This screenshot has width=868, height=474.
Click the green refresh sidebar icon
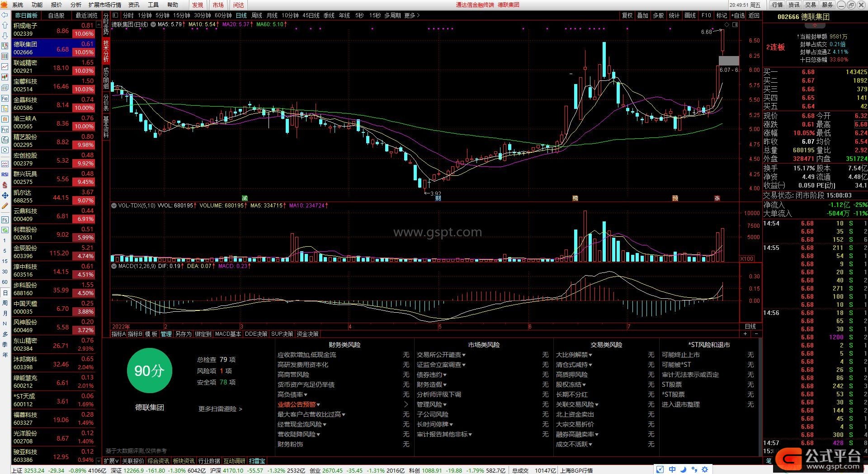(x=5, y=230)
